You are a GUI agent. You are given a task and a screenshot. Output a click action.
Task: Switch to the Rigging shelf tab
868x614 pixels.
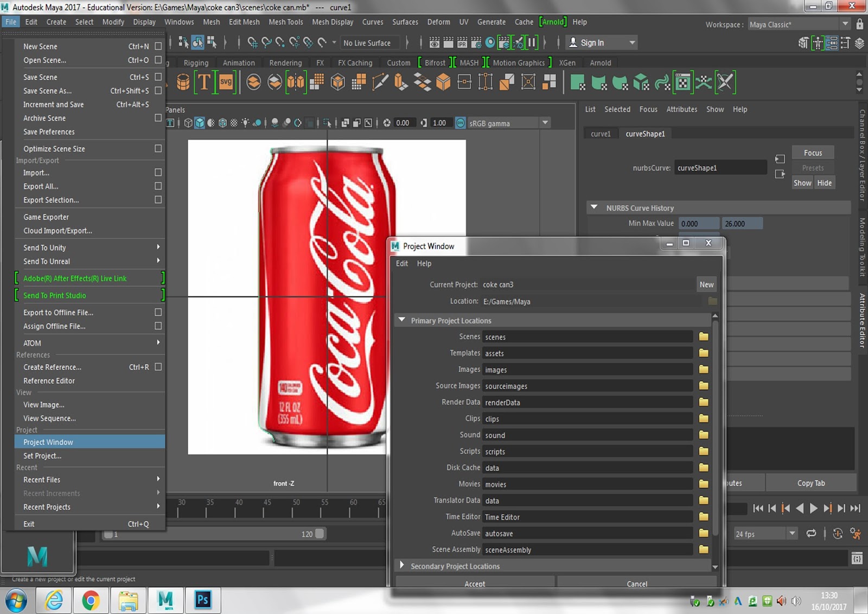(196, 62)
